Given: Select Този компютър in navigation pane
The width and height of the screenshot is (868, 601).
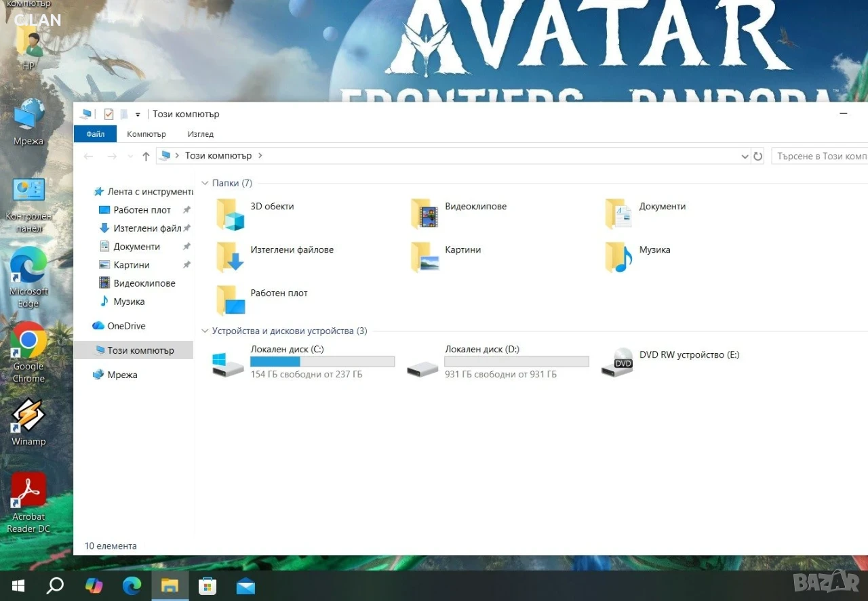Looking at the screenshot, I should tap(134, 350).
